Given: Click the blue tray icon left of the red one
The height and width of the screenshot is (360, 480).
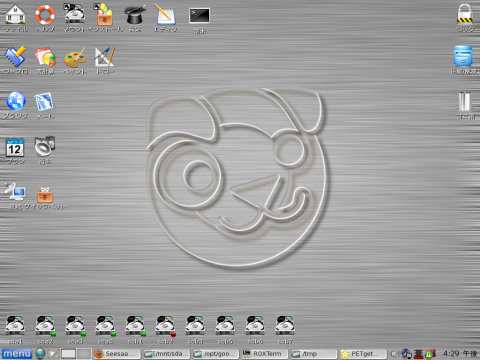Looking at the screenshot, I should pyautogui.click(x=407, y=354).
